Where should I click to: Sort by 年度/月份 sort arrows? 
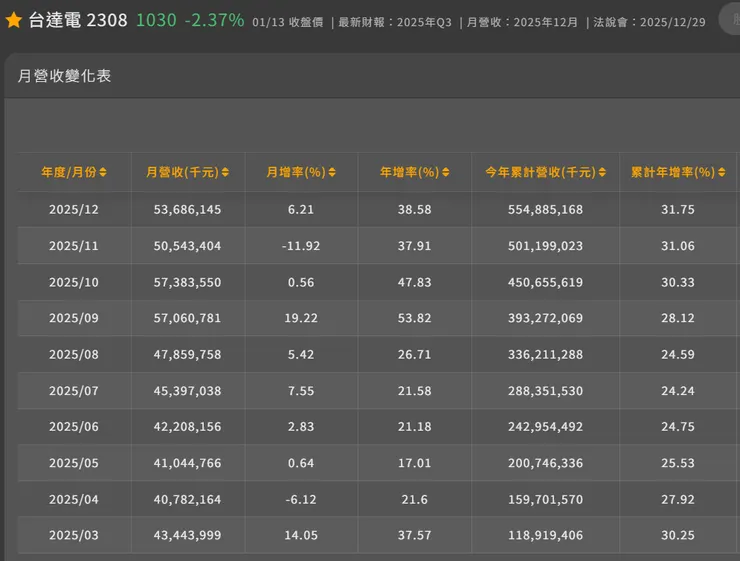[x=103, y=173]
